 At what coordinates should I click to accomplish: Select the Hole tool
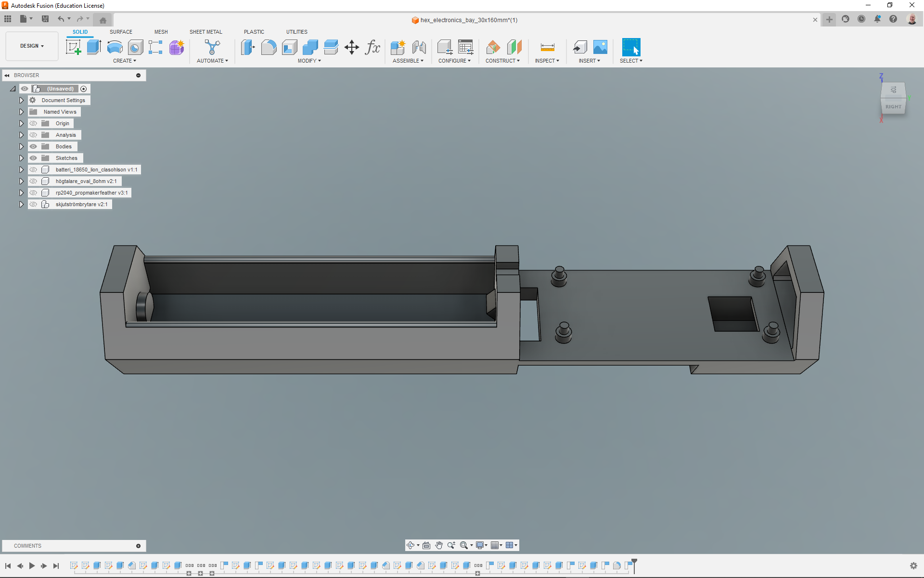pyautogui.click(x=135, y=47)
